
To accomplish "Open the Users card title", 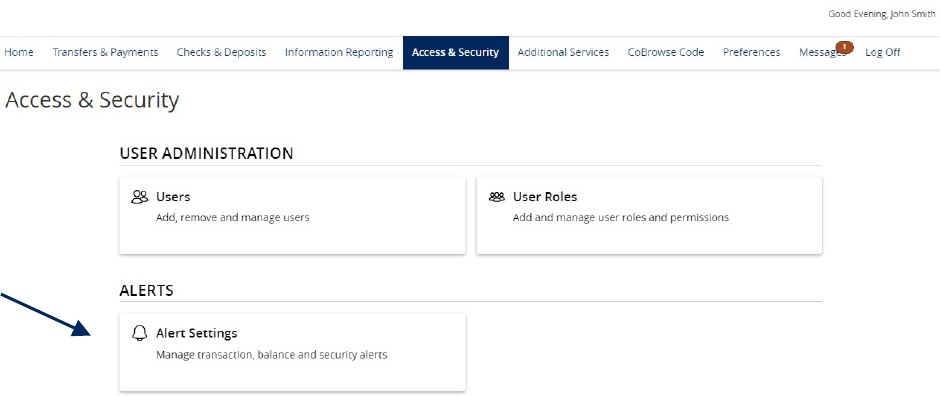I will [x=173, y=197].
